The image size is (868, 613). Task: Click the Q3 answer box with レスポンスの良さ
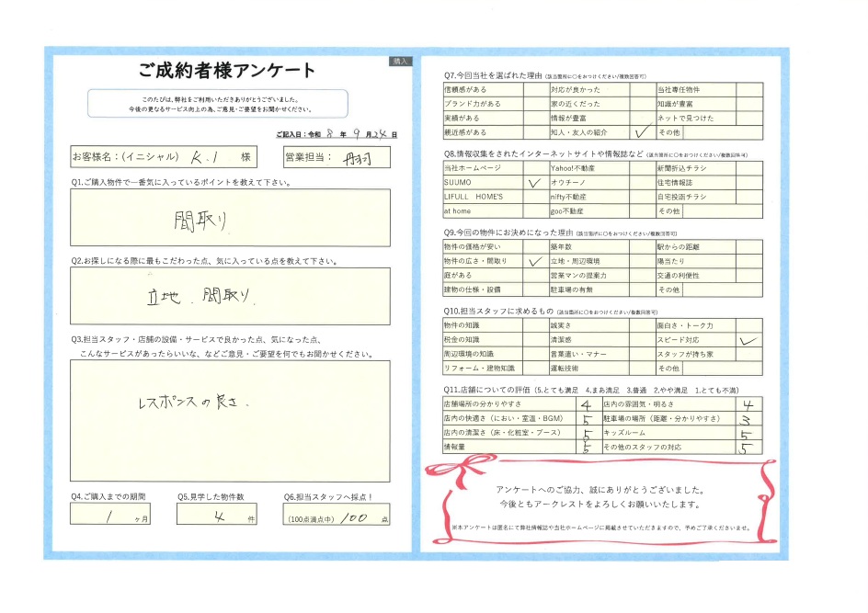230,421
